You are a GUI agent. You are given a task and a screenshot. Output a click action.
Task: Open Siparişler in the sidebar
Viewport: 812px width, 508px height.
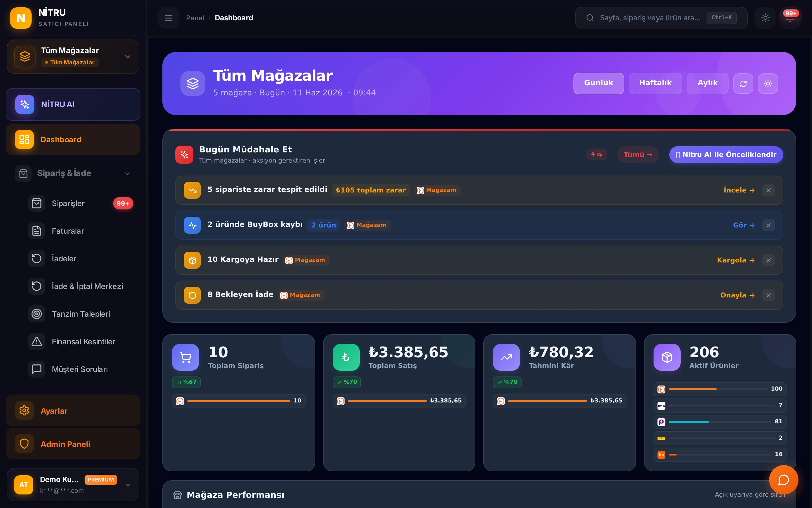click(x=81, y=203)
